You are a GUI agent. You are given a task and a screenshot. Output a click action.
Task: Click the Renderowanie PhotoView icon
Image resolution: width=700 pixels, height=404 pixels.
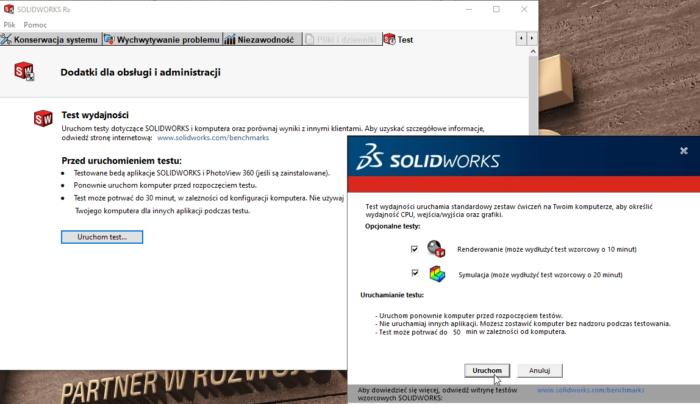[x=436, y=249]
